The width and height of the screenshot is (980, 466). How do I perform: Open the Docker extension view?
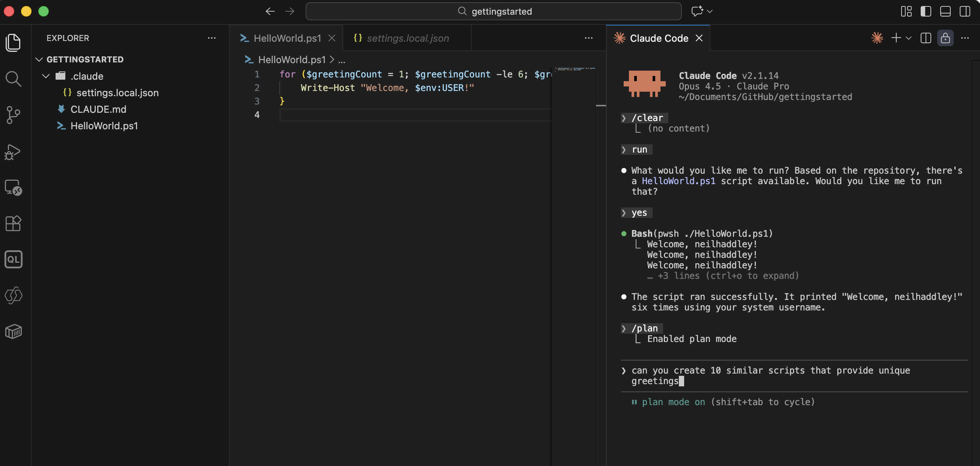pyautogui.click(x=13, y=331)
